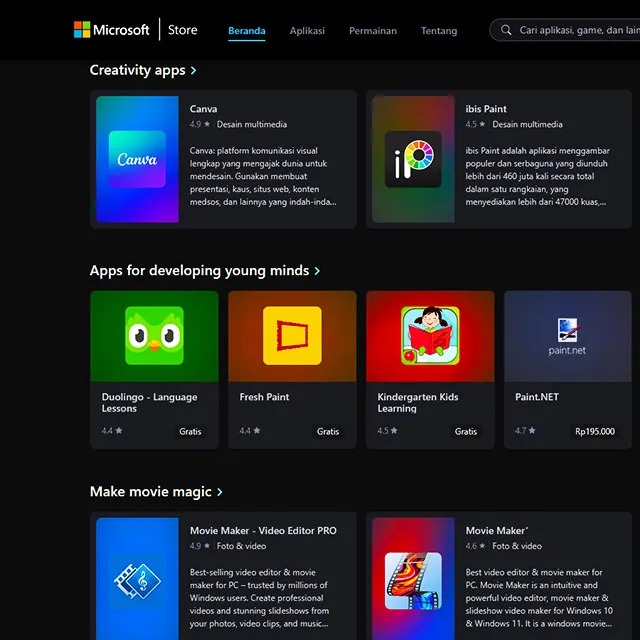
Task: Go to the Beranda tab
Action: (247, 31)
